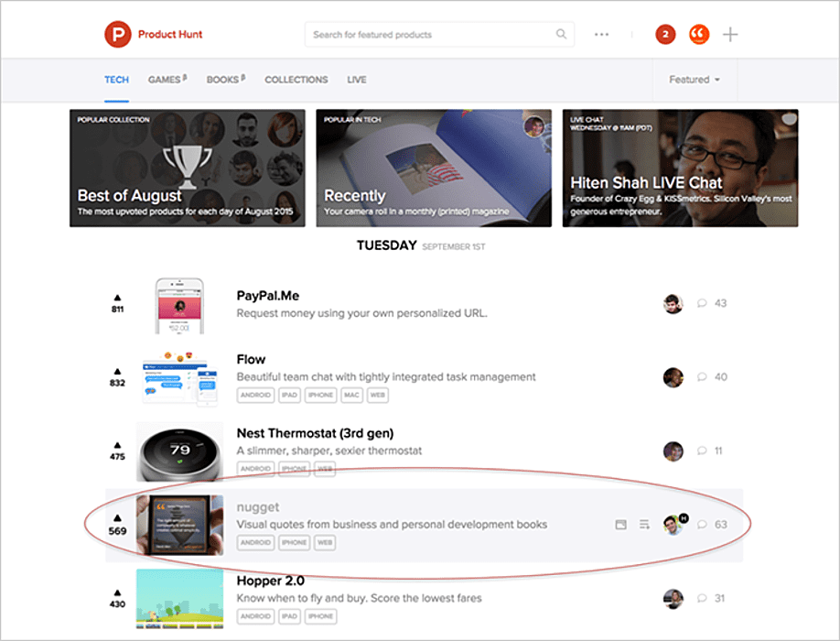Click the Search for featured products field
This screenshot has height=641, width=840.
pos(439,34)
